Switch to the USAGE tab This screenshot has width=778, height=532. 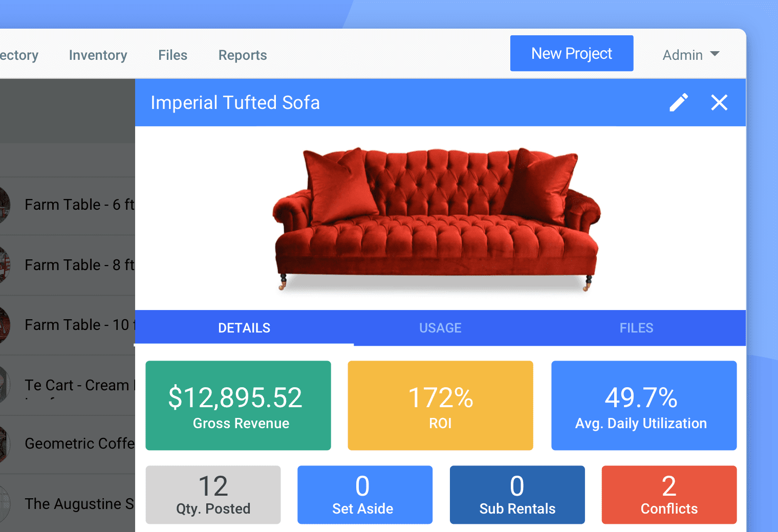(x=440, y=328)
